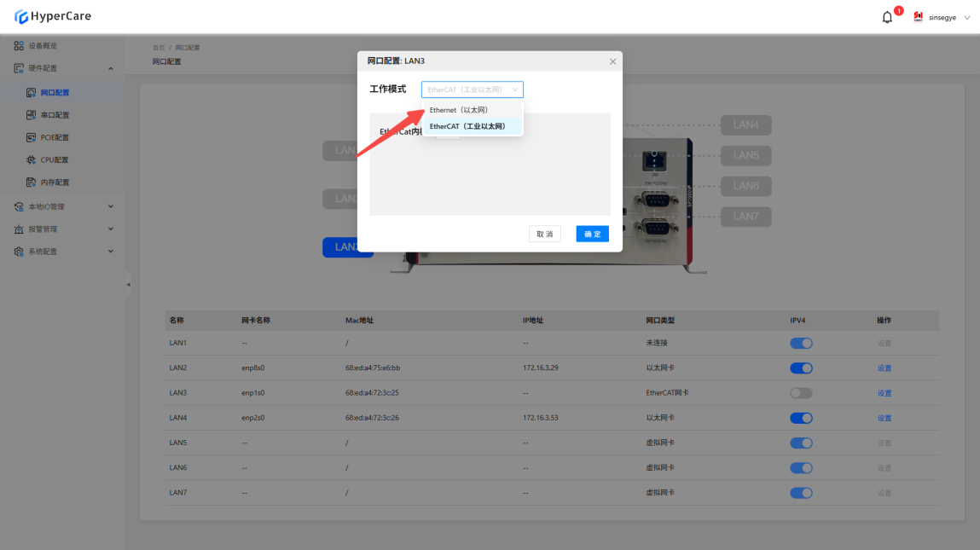This screenshot has width=980, height=550.
Task: Toggle IPV4 switch for LAN3
Action: [801, 393]
